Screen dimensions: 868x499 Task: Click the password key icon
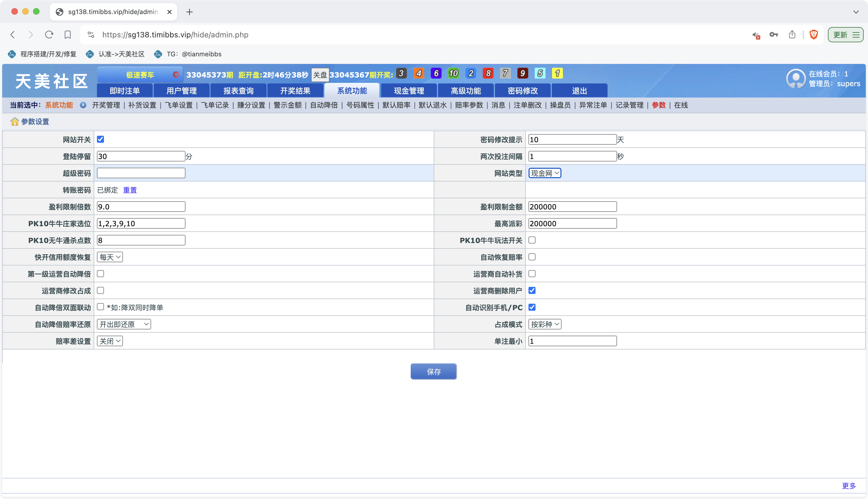(x=774, y=35)
